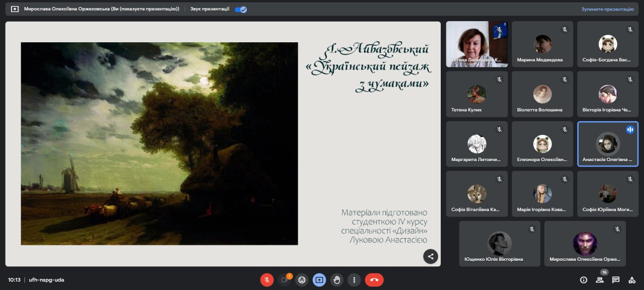The width and height of the screenshot is (644, 290).
Task: Turn on the camera
Action: coord(284,280)
